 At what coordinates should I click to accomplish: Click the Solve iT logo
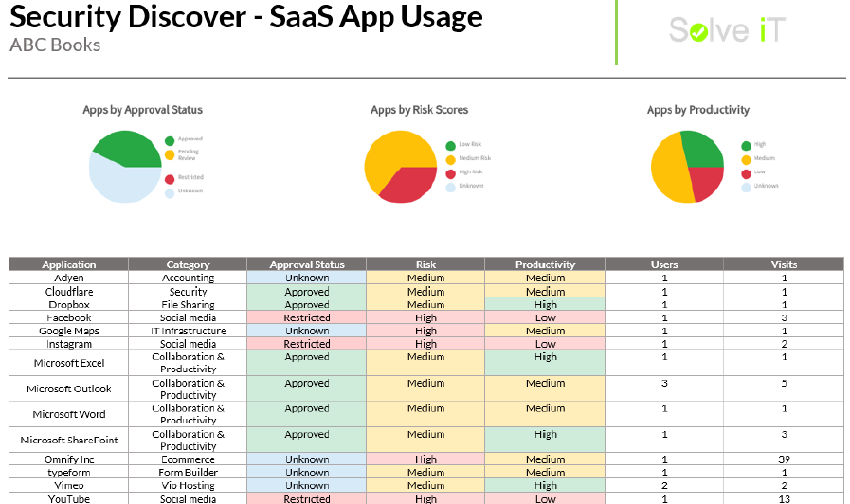pyautogui.click(x=727, y=29)
